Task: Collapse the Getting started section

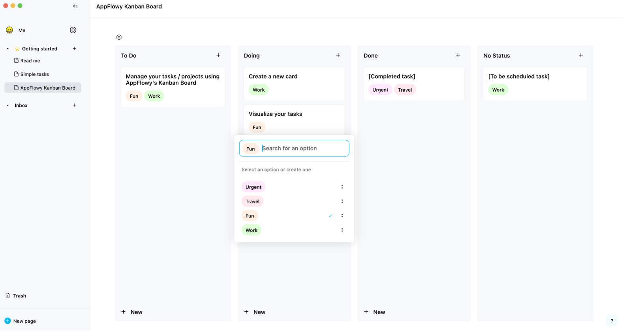Action: [x=8, y=49]
